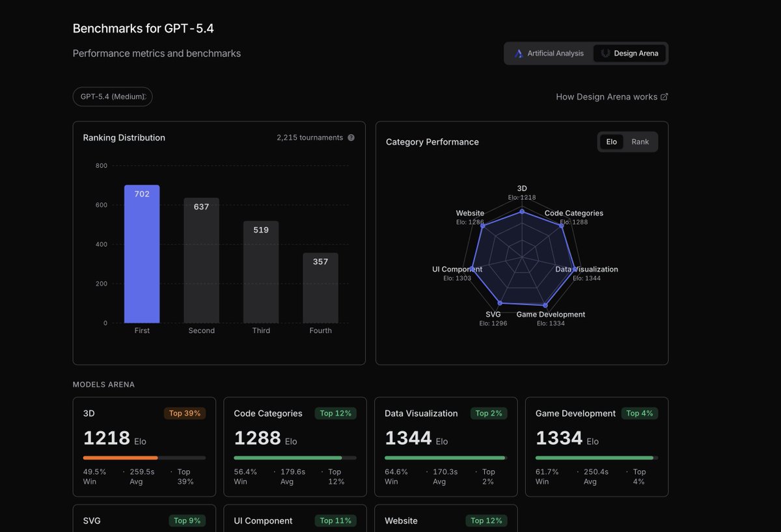Click the Fourth place bar showing 357
Viewport: 781px width, 532px height.
tap(320, 288)
